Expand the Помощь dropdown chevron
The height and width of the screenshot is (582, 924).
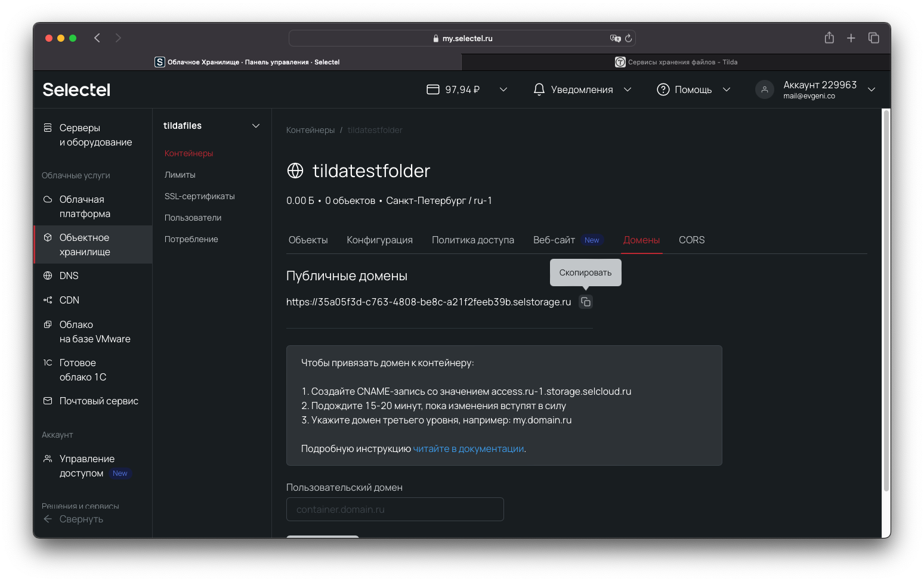727,89
